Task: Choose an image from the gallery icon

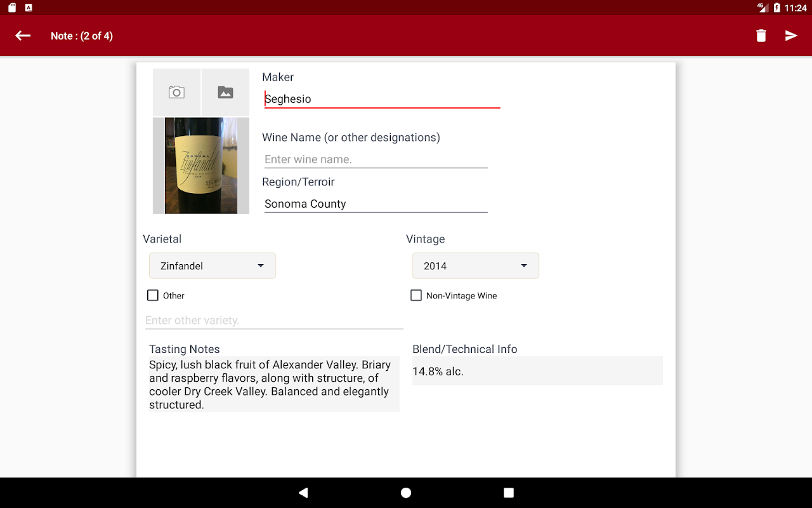Action: click(x=225, y=93)
